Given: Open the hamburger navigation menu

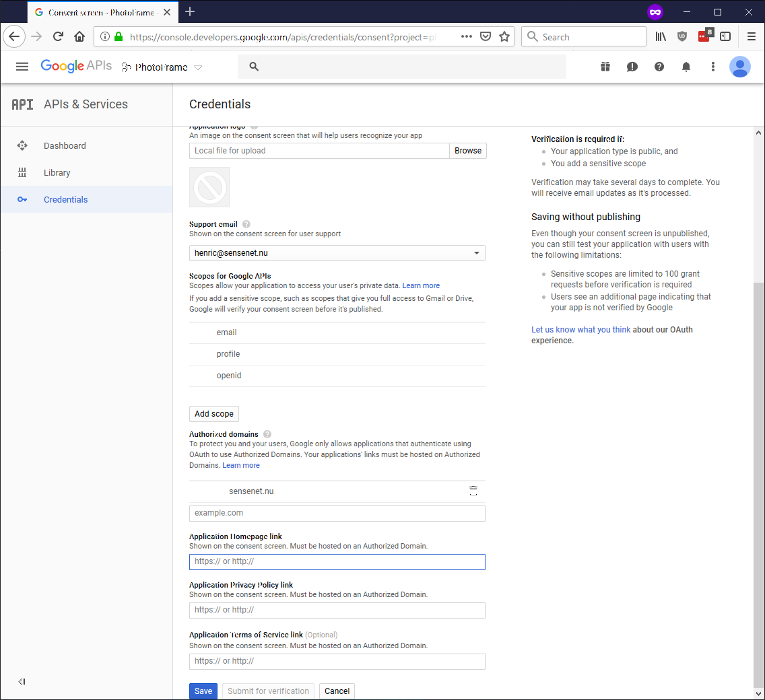Looking at the screenshot, I should (22, 67).
